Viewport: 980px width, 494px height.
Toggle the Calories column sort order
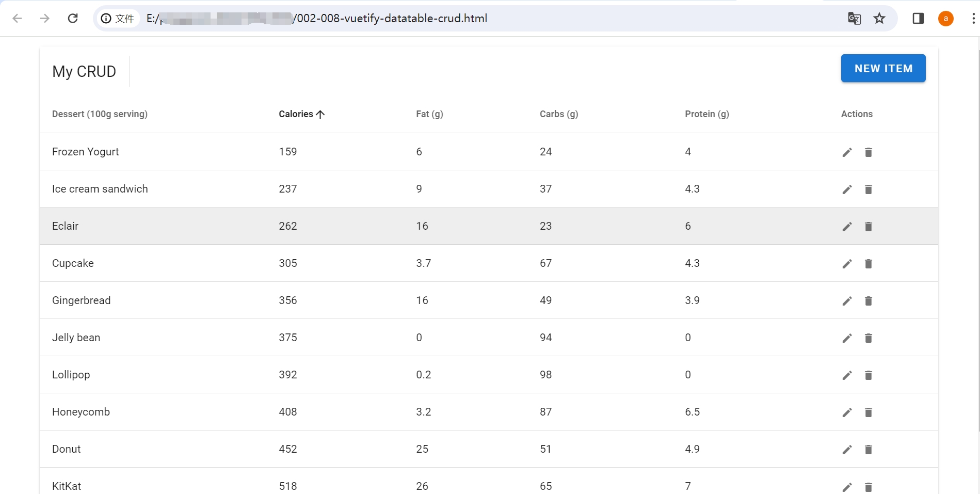301,114
